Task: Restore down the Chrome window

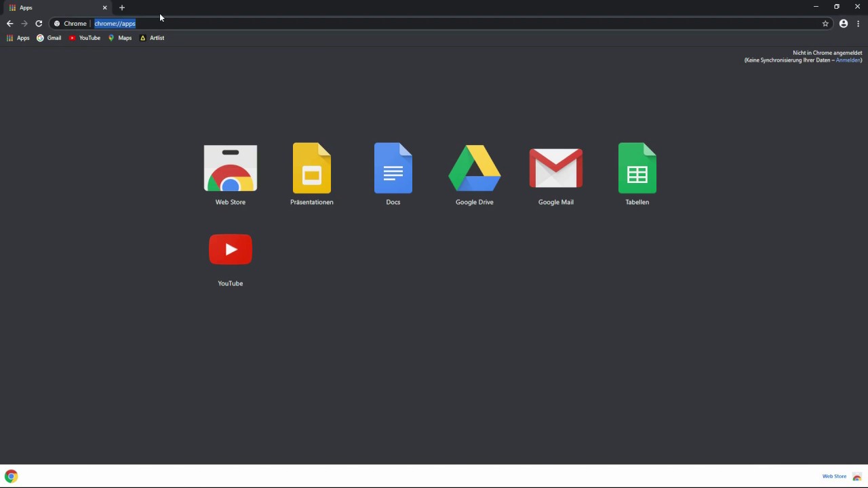Action: click(x=837, y=7)
